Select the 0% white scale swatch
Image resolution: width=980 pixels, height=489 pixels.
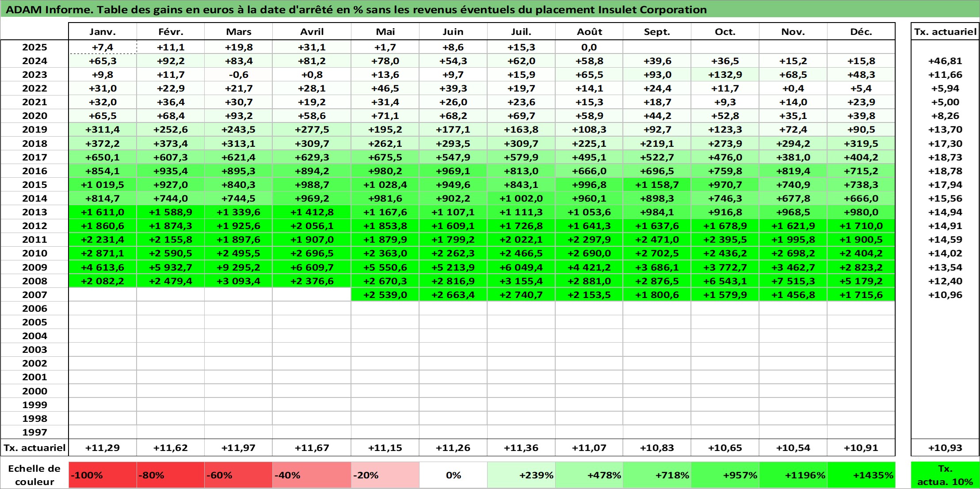[x=453, y=475]
